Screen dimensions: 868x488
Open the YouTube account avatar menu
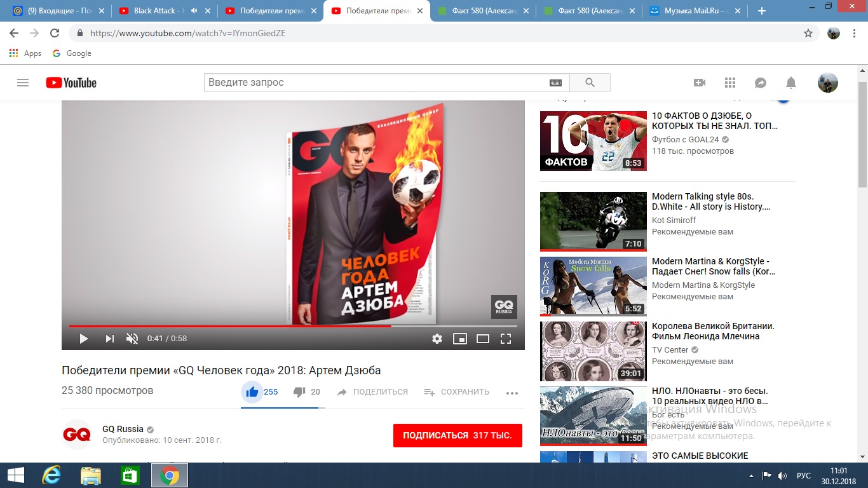pos(827,83)
